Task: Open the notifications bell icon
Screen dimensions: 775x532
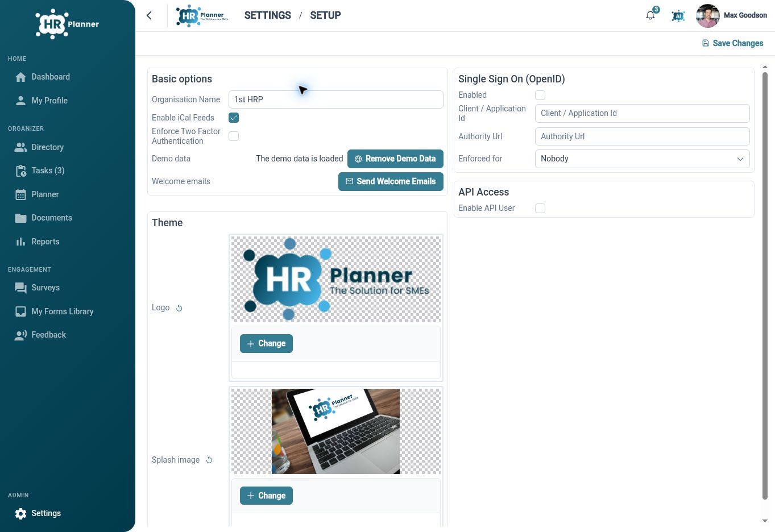Action: click(650, 15)
